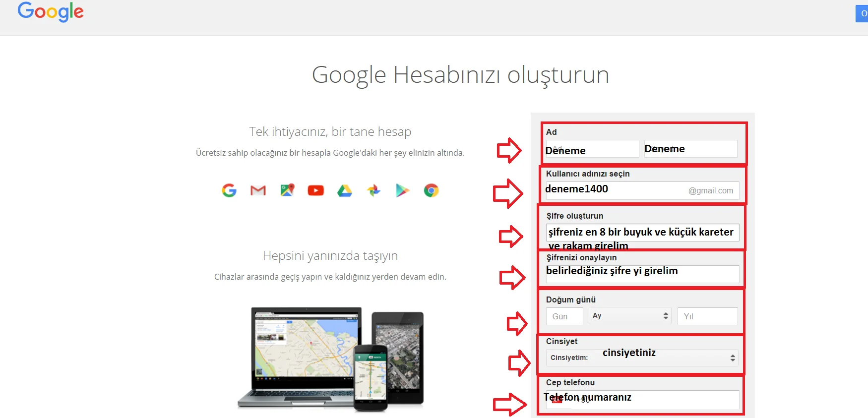Focus the Kullanıcı adınızı seçin username field

click(x=616, y=190)
